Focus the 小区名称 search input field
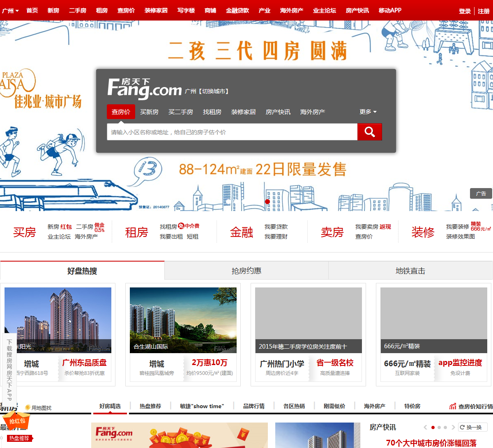 coord(232,132)
